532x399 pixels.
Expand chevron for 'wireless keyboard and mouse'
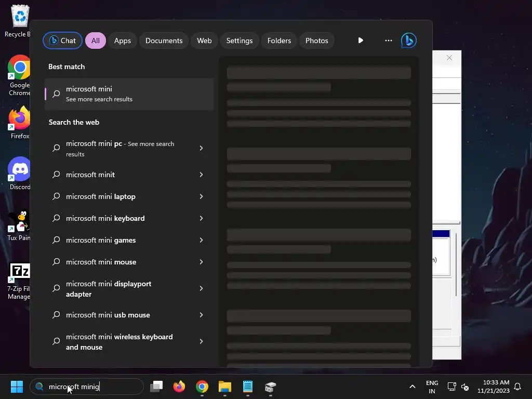(201, 341)
